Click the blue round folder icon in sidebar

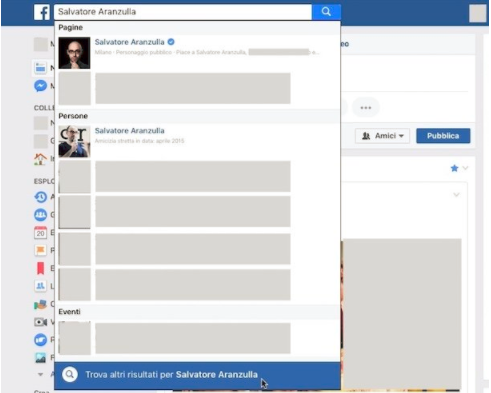coord(40,340)
